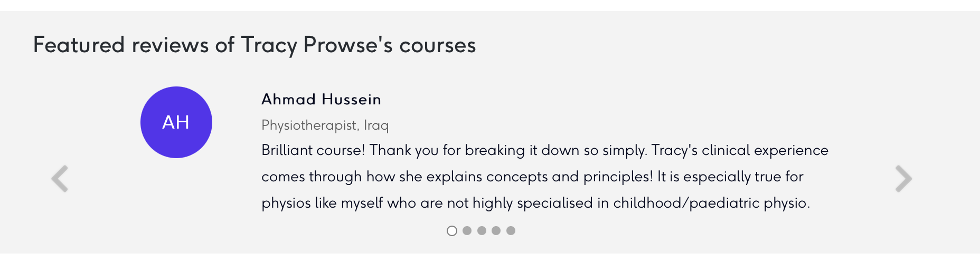Screen dimensions: 980x272
Task: Click the review line starting physios like myself
Action: [536, 203]
